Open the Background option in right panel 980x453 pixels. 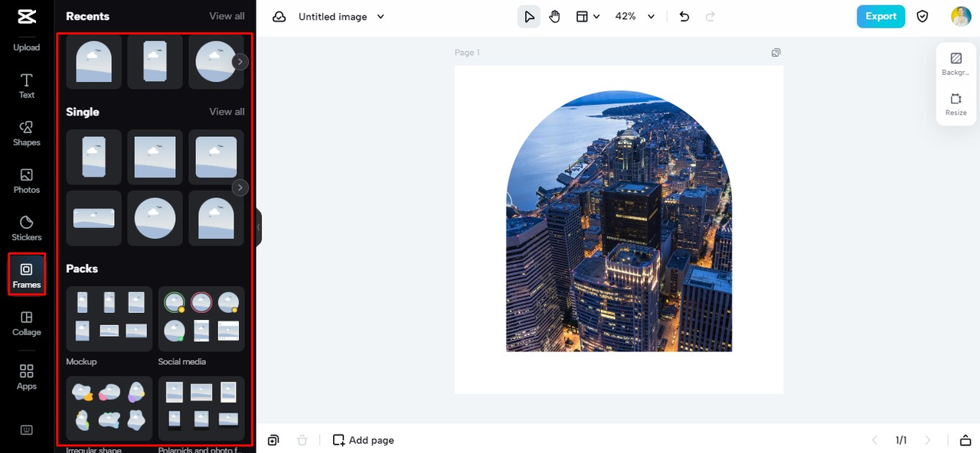click(955, 64)
